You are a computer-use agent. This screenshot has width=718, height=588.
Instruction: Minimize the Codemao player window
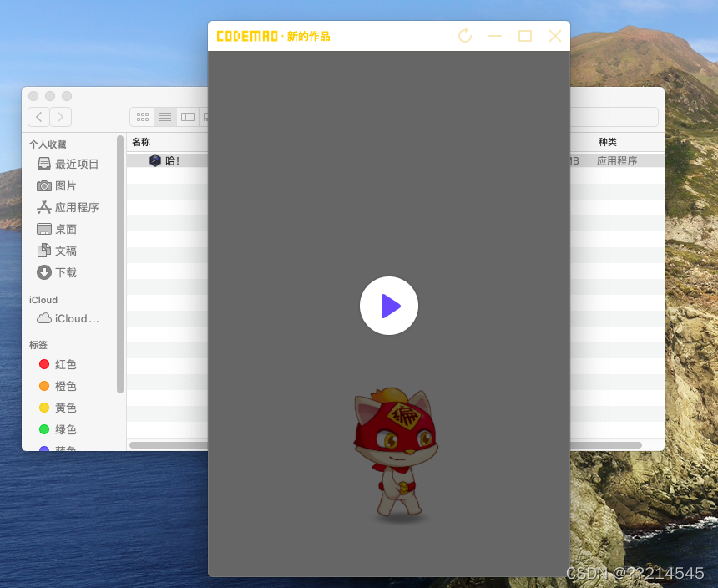(495, 36)
